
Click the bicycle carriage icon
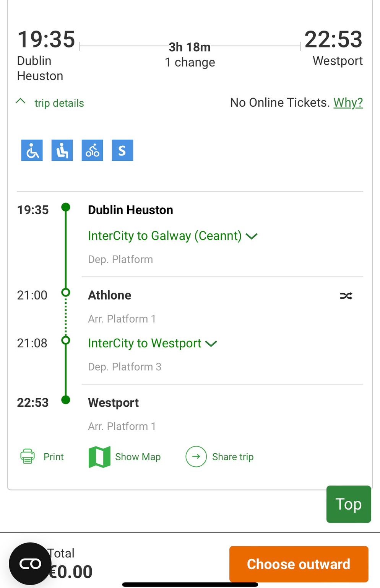click(92, 150)
